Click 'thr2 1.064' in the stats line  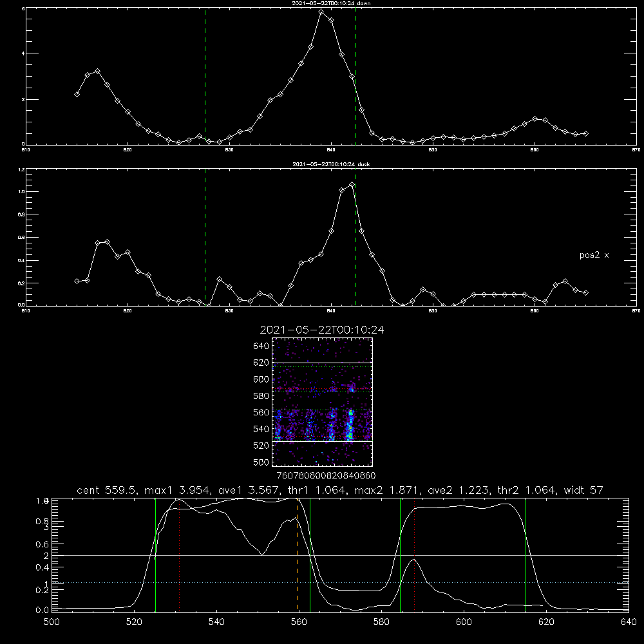(526, 490)
